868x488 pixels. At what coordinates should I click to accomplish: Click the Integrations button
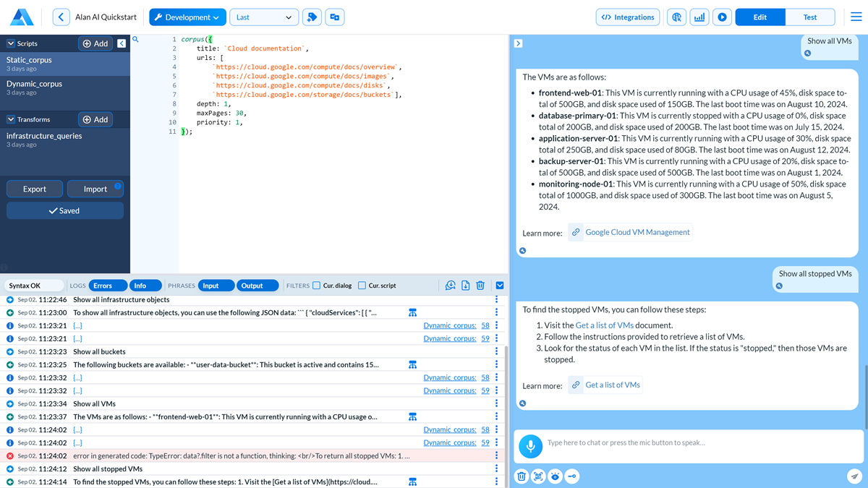coord(628,17)
